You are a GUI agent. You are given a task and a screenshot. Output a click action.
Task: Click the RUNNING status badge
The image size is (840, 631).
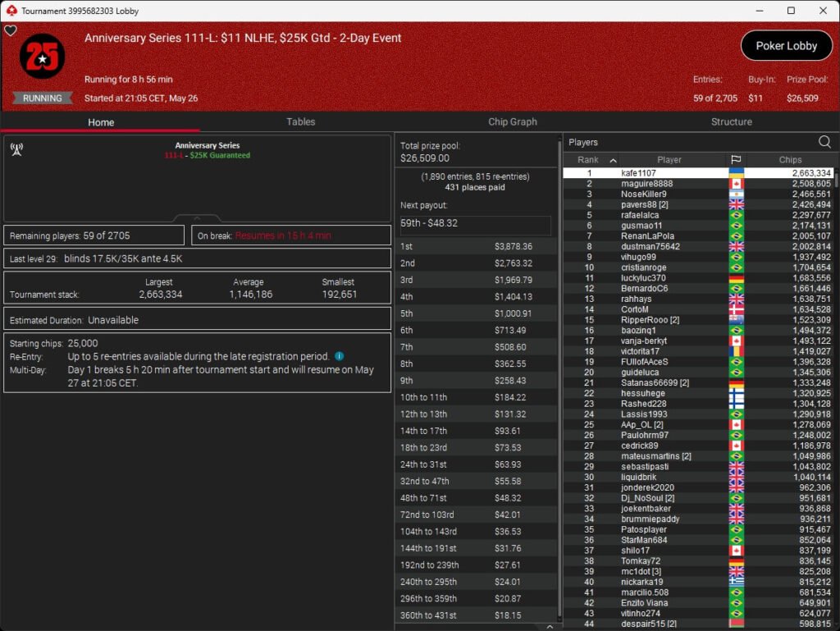click(43, 98)
